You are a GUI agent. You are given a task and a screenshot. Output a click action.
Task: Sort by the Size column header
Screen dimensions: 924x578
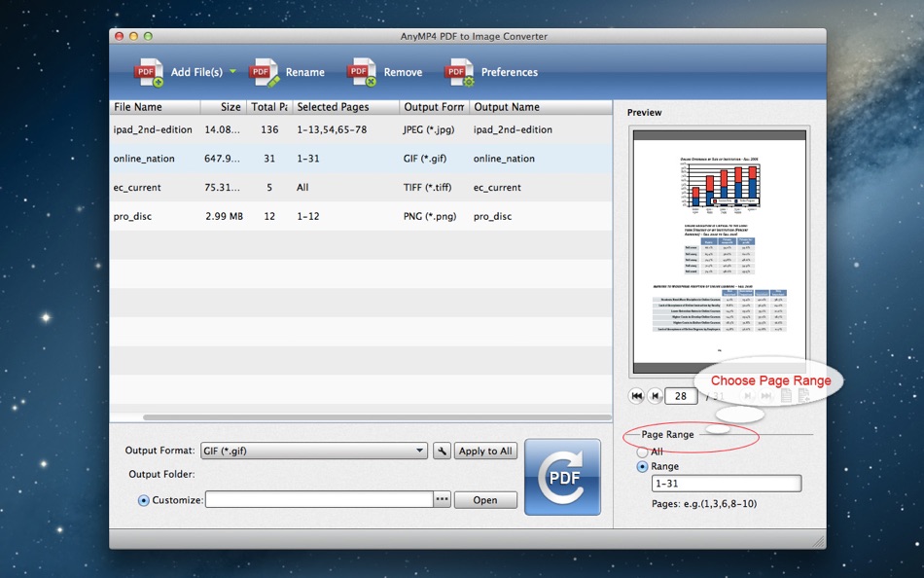pos(224,107)
